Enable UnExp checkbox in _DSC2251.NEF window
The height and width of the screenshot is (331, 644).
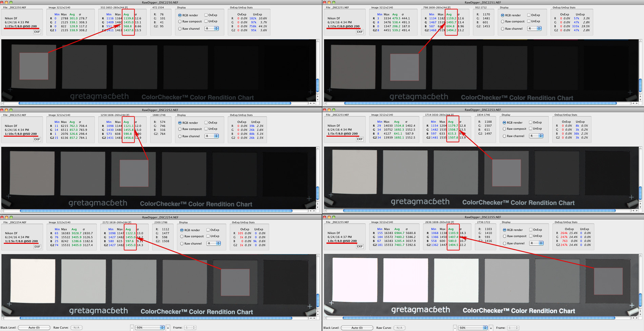pyautogui.click(x=529, y=21)
